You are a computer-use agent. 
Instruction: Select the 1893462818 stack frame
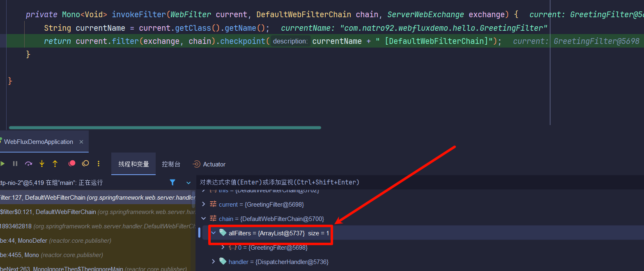(x=98, y=226)
